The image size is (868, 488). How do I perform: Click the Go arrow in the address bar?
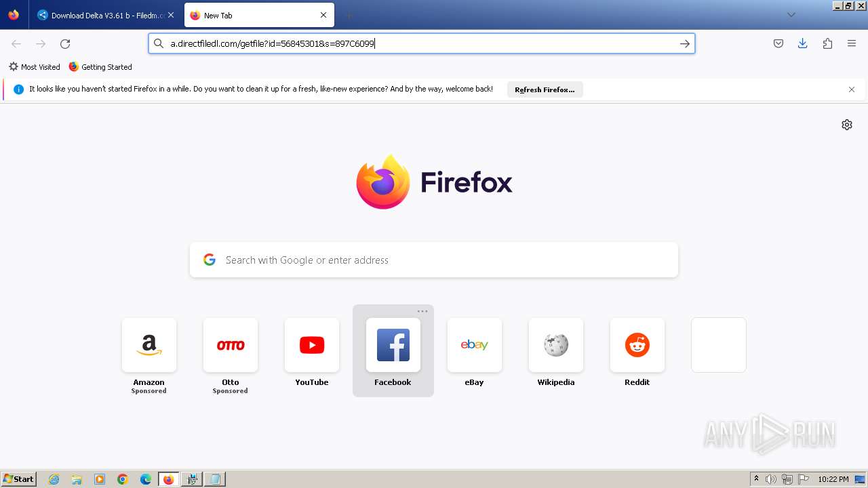[685, 43]
